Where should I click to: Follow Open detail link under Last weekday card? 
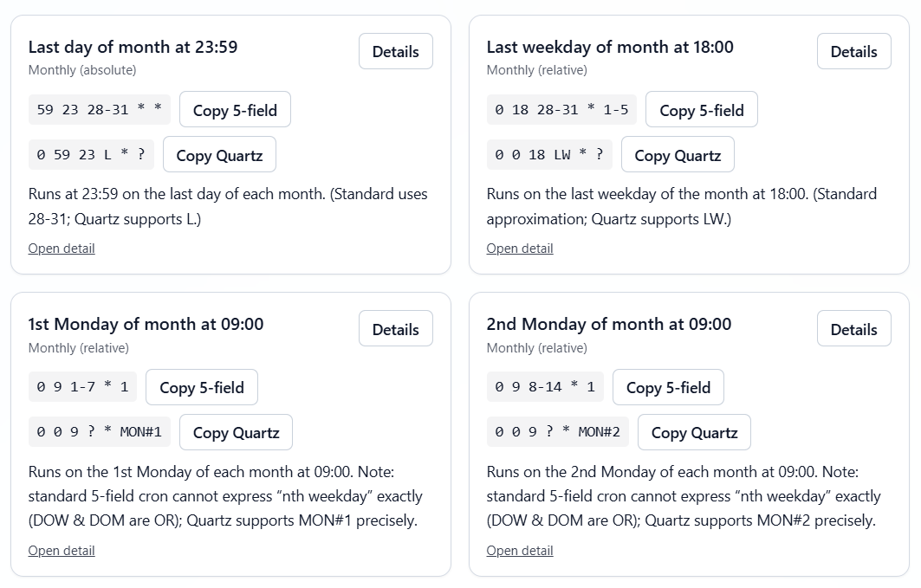click(520, 249)
